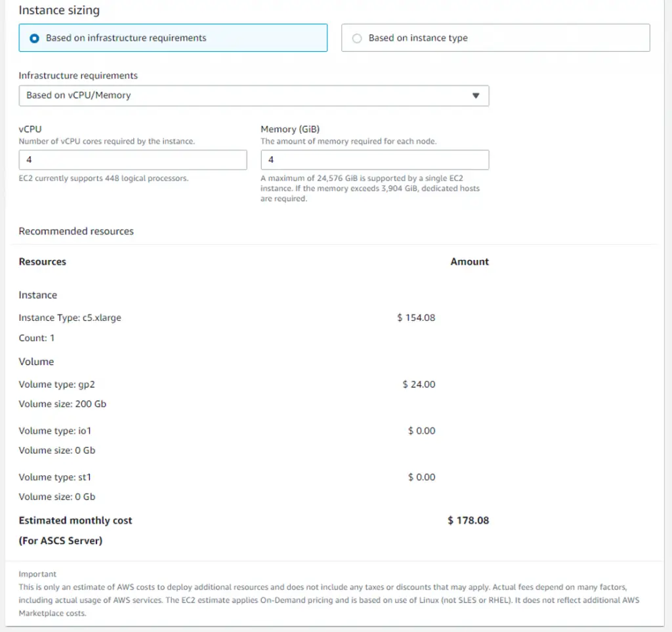The image size is (672, 632).
Task: Click the dropdown arrow triangle icon
Action: point(476,96)
